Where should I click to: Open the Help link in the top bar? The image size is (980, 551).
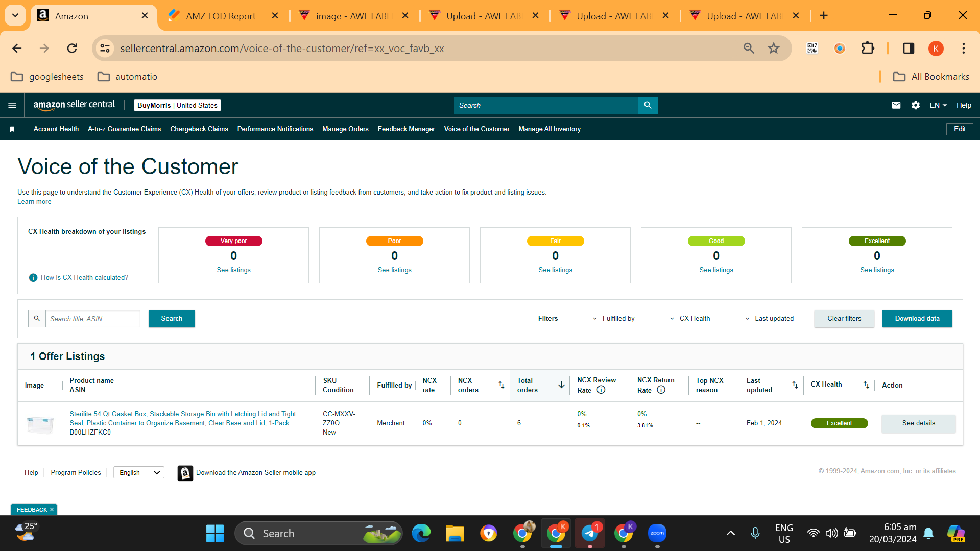tap(964, 105)
